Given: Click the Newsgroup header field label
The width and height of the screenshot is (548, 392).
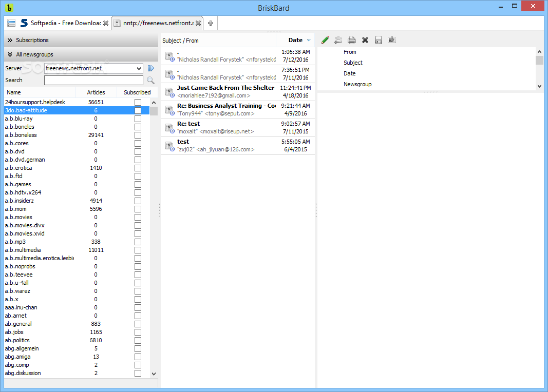Looking at the screenshot, I should pyautogui.click(x=357, y=85).
